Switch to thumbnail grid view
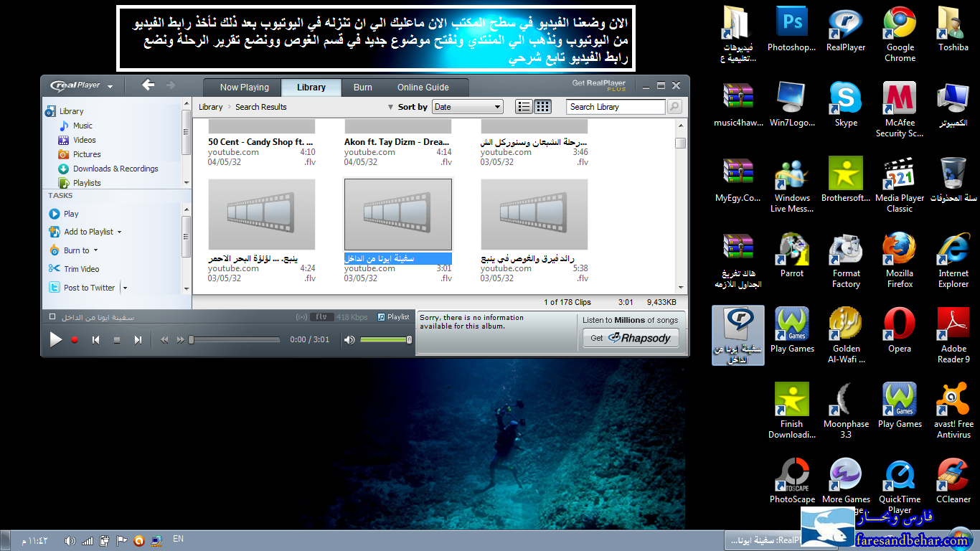The width and height of the screenshot is (980, 551). (543, 107)
